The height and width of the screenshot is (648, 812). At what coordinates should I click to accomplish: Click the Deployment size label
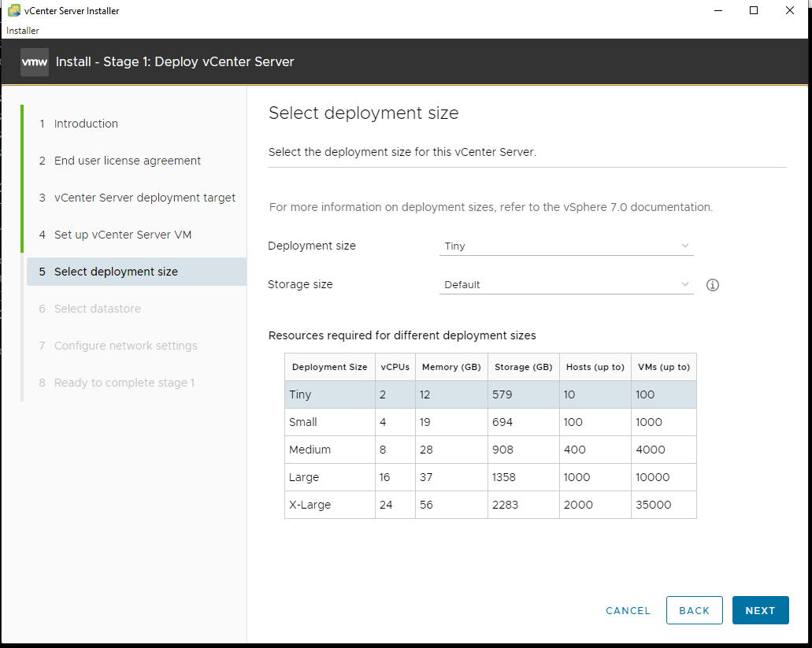(x=312, y=246)
